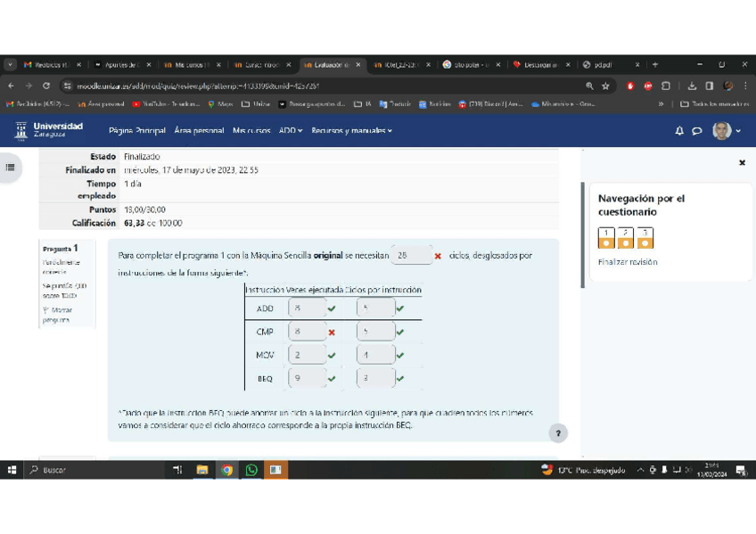Open Task View in the taskbar
The image size is (756, 534).
click(177, 470)
